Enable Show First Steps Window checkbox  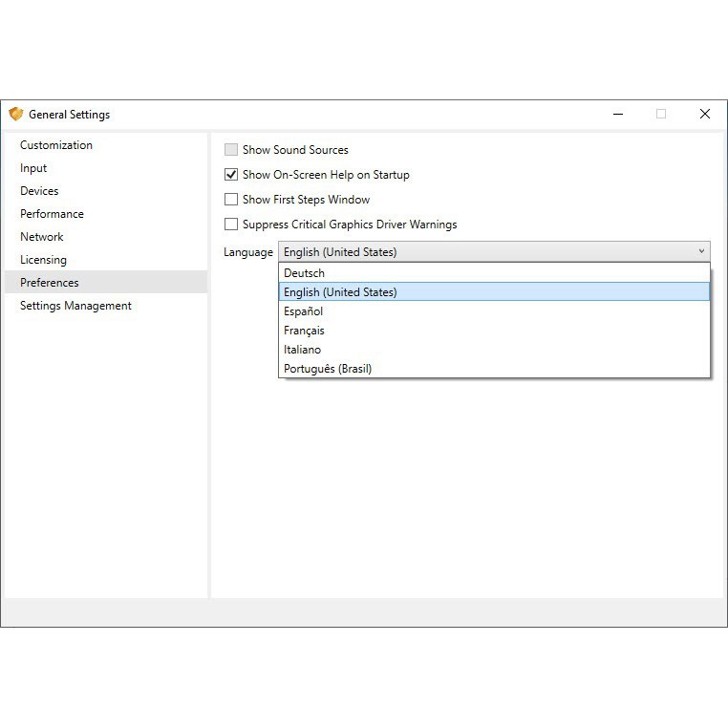click(x=231, y=200)
